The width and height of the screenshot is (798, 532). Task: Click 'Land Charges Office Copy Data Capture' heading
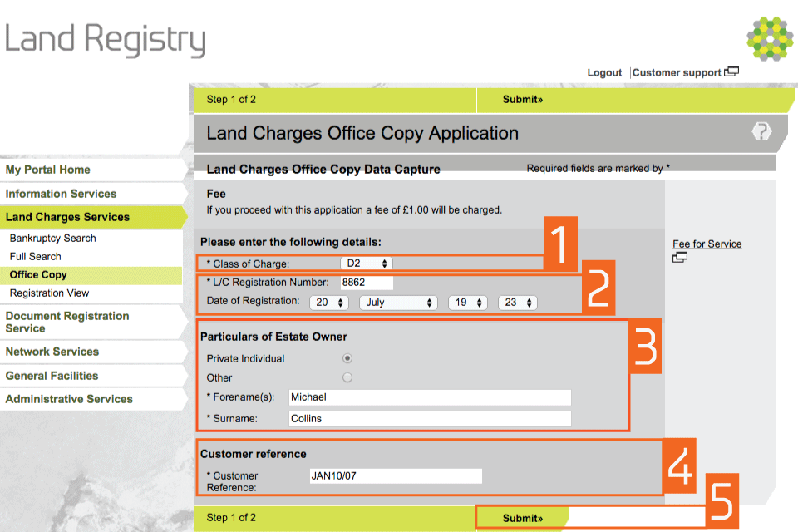coord(323,169)
